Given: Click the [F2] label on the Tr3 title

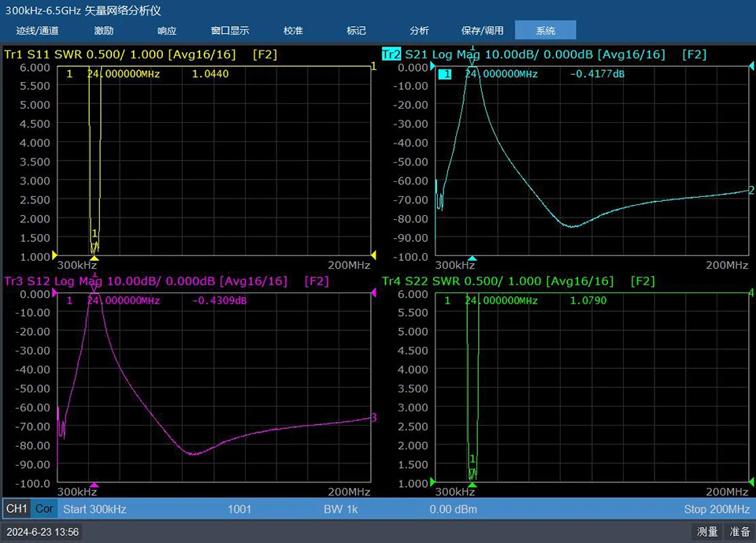Looking at the screenshot, I should click(317, 281).
